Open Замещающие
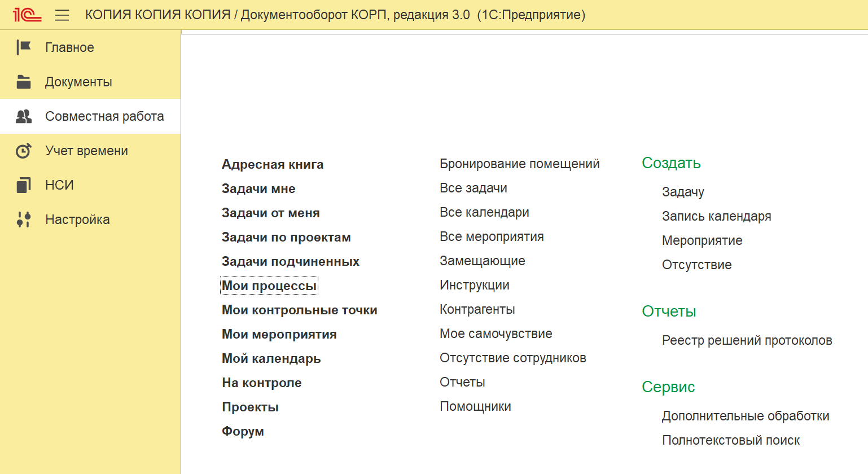The height and width of the screenshot is (474, 868). tap(483, 261)
